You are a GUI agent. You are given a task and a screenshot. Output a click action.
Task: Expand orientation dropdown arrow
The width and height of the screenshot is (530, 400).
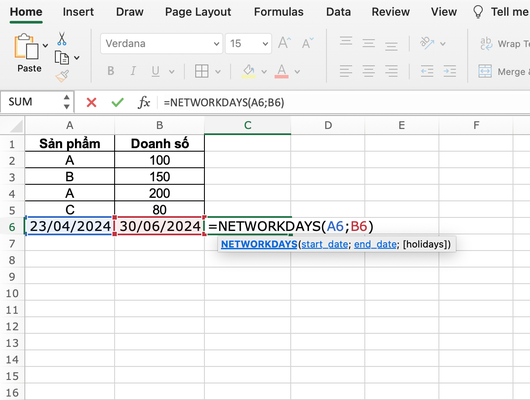[x=443, y=44]
